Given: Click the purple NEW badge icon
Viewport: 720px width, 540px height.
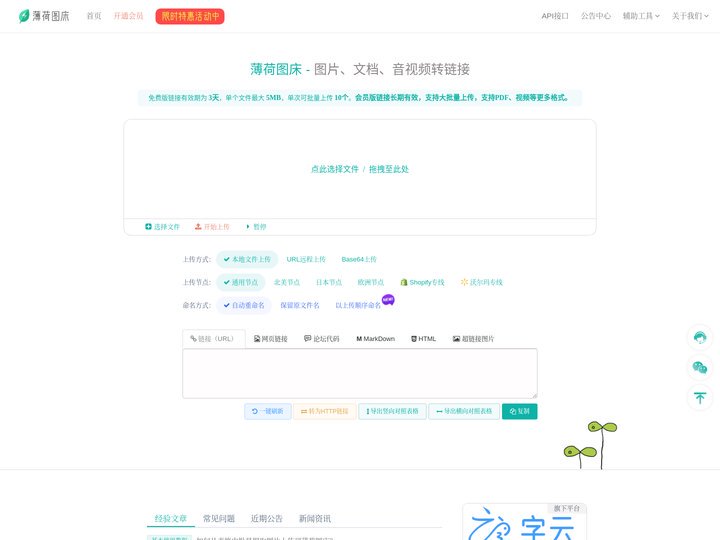Looking at the screenshot, I should pos(388,300).
